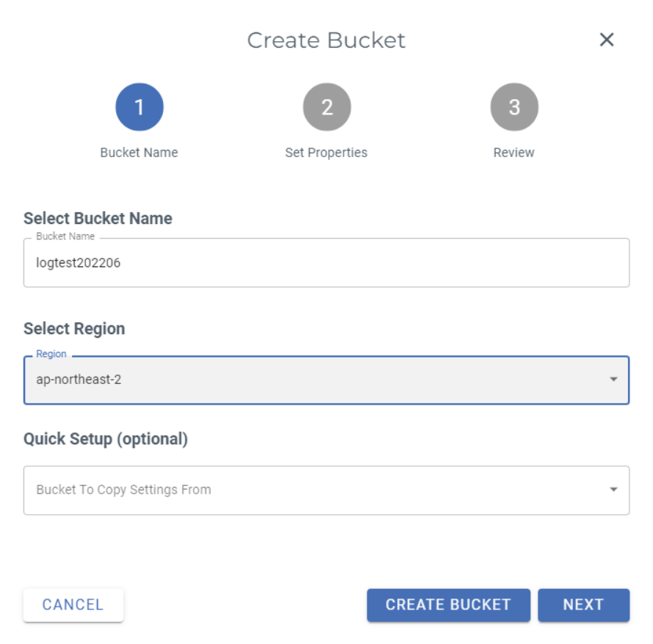Viewport: 653px width, 644px height.
Task: Select the Bucket Name step label
Action: [x=140, y=153]
